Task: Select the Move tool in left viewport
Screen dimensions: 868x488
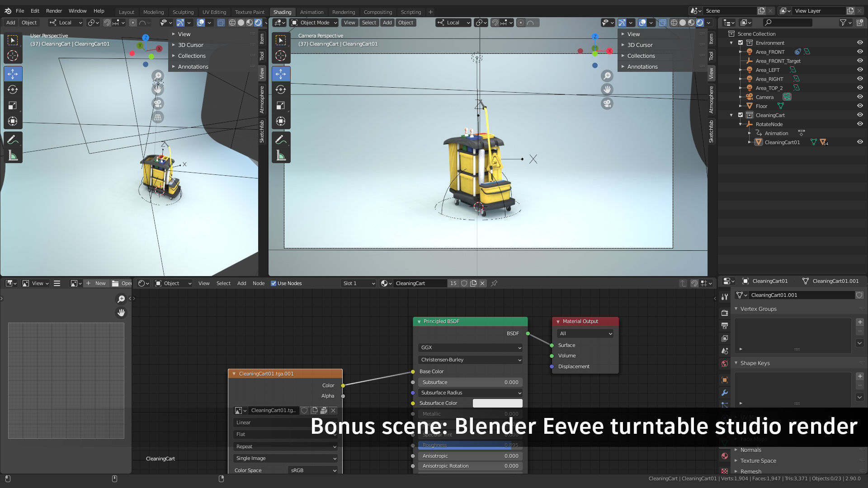Action: point(13,74)
